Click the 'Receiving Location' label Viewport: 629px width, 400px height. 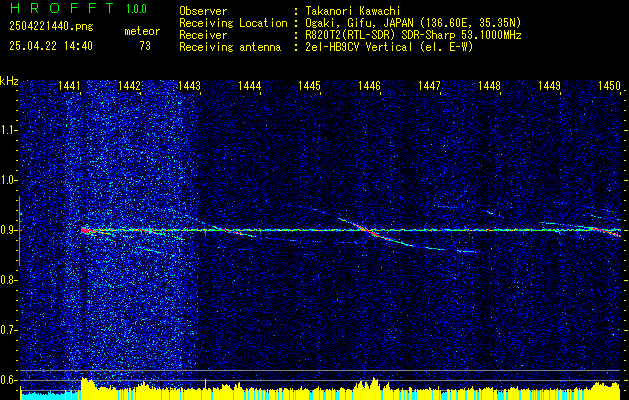point(233,23)
